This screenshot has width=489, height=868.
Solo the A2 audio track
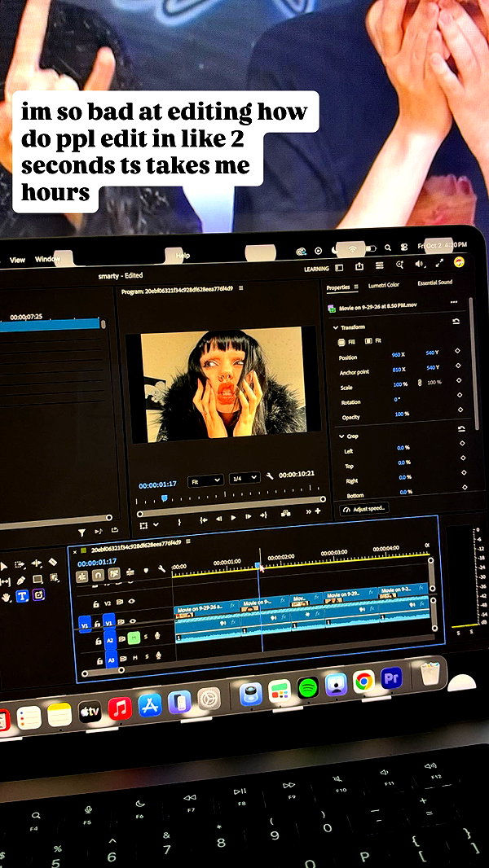(146, 637)
